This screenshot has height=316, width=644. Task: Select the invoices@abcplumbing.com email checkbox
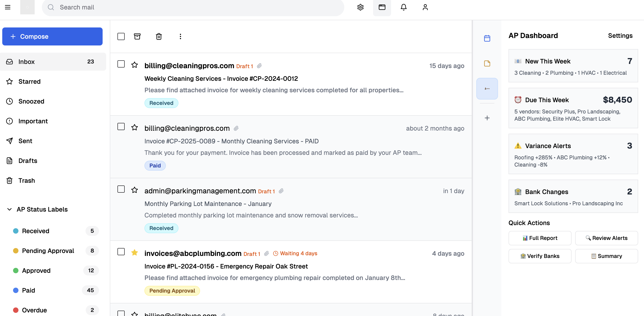[121, 252]
